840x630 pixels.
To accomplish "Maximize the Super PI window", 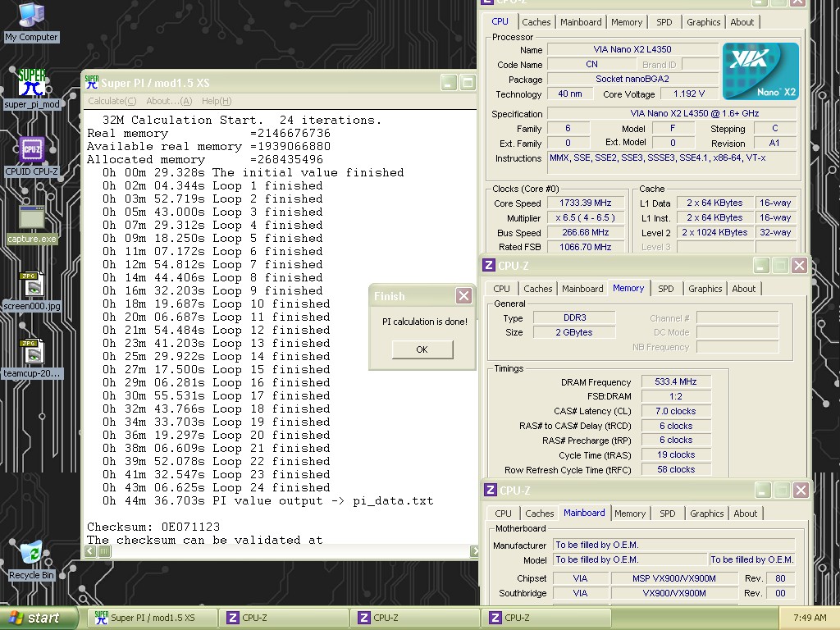I will coord(468,83).
